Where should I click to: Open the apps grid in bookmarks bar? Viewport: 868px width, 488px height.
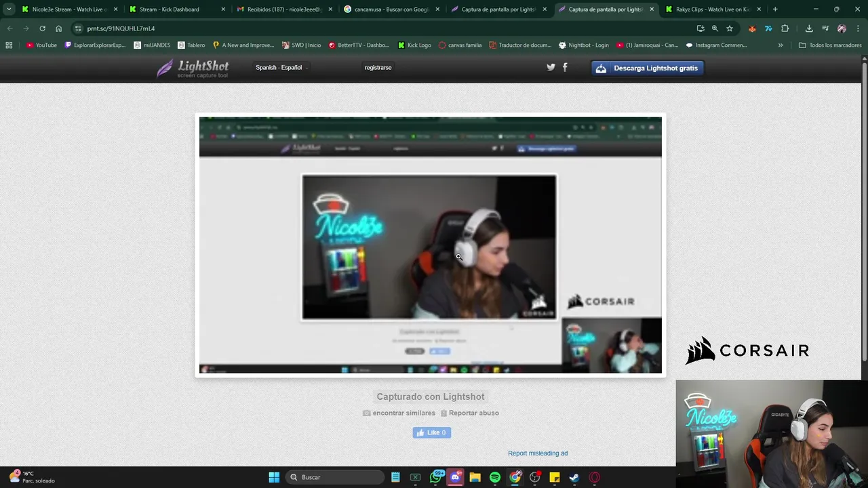[9, 45]
